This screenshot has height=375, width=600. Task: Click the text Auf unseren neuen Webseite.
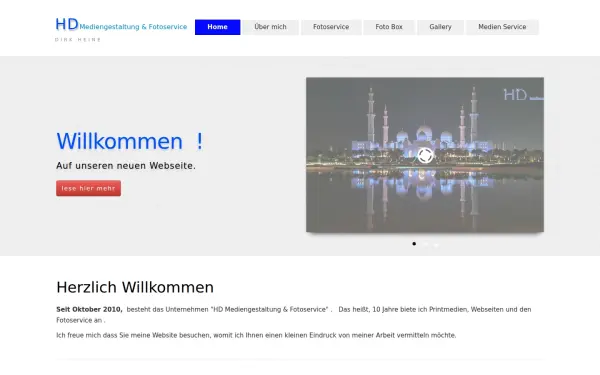click(126, 166)
